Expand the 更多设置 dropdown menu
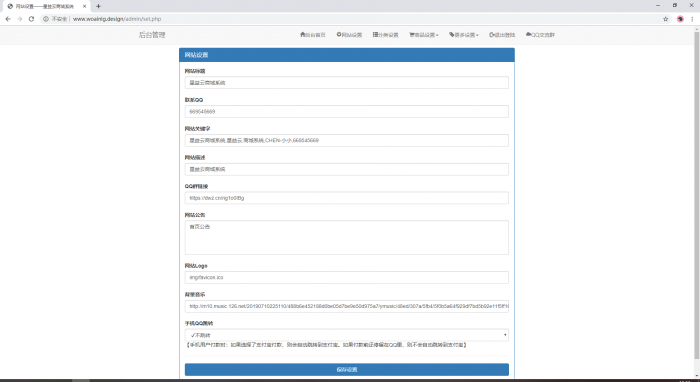The image size is (700, 382). pyautogui.click(x=463, y=35)
